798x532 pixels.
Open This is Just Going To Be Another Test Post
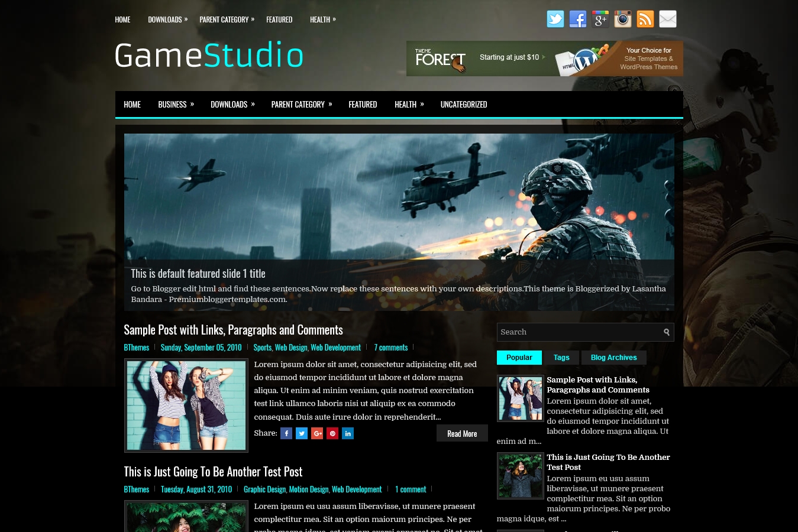(213, 472)
